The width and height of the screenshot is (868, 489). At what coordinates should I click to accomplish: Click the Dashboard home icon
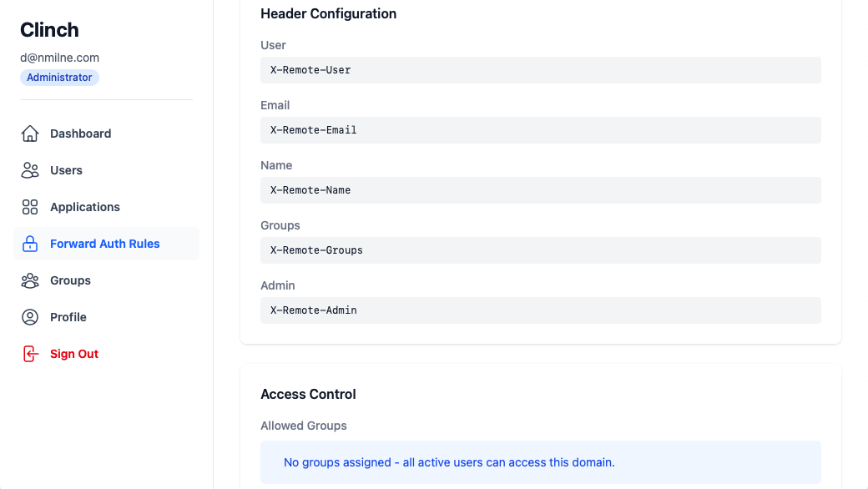[30, 134]
